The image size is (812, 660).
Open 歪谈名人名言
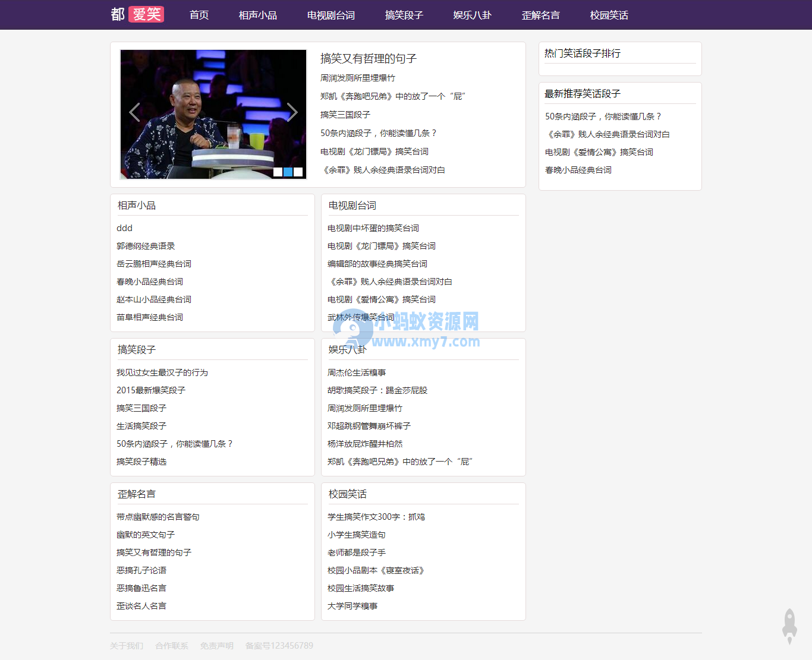(141, 606)
